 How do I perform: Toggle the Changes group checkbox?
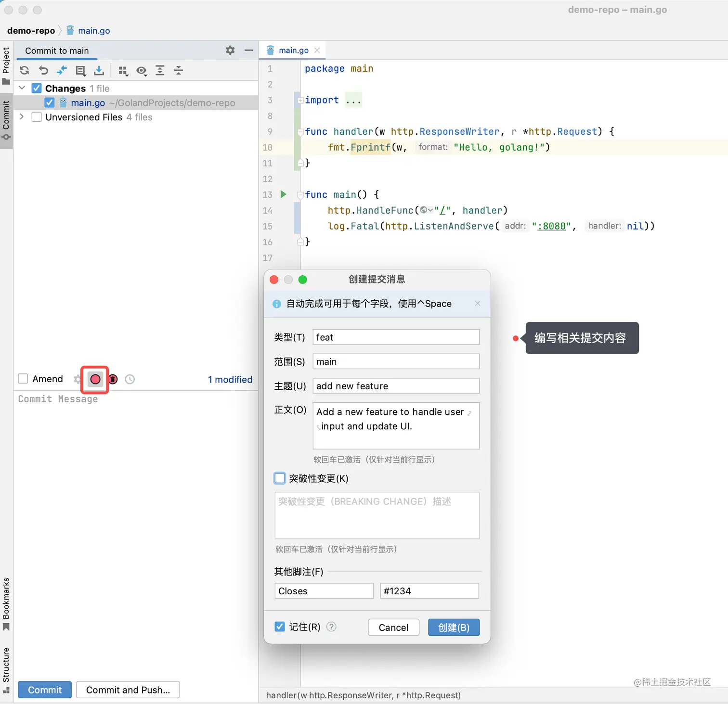tap(37, 88)
